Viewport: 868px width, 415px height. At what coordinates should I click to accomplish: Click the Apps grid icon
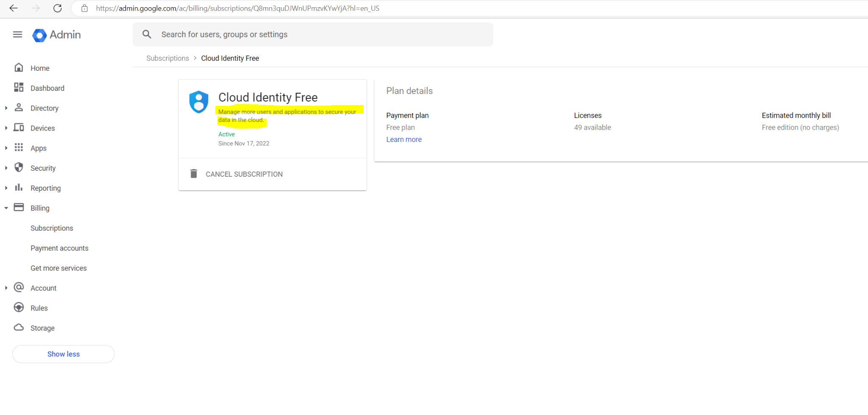(19, 148)
